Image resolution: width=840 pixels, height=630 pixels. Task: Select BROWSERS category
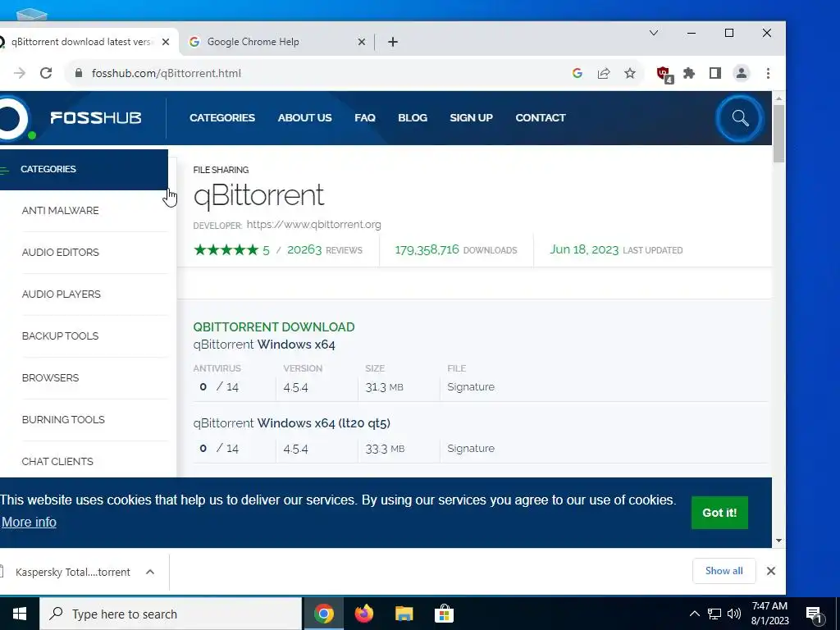coord(50,377)
